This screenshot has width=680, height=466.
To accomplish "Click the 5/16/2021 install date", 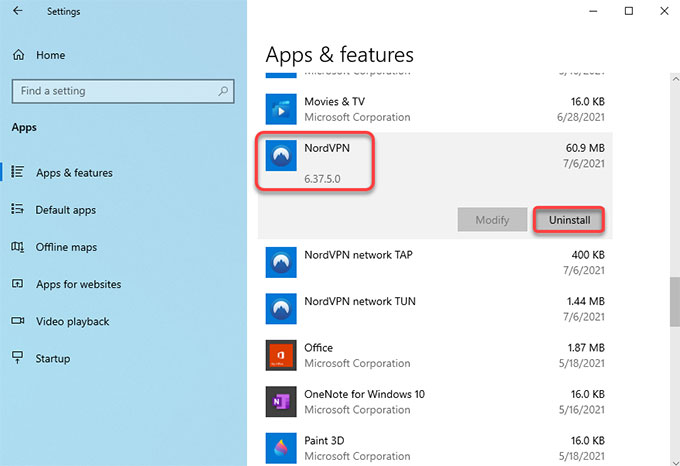I will (582, 410).
